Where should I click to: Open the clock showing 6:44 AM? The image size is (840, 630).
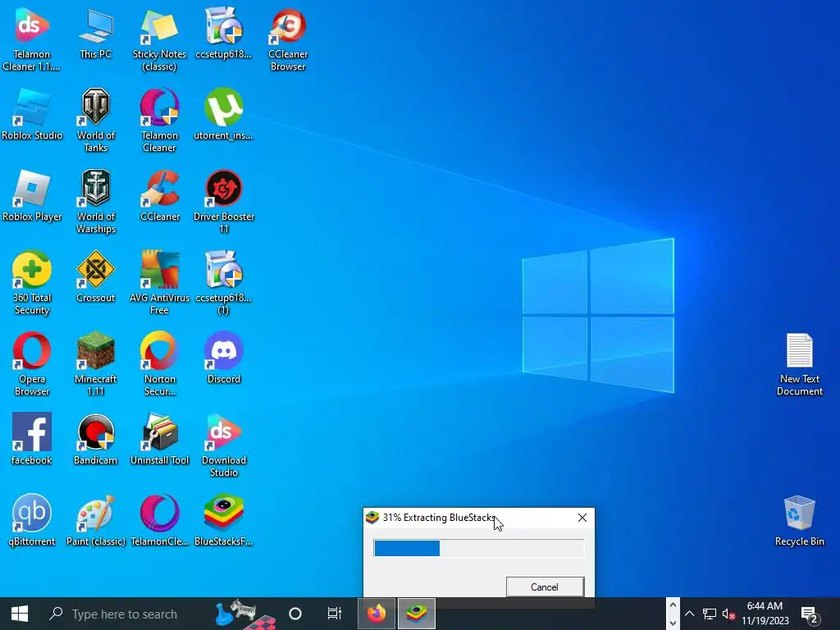coord(765,614)
